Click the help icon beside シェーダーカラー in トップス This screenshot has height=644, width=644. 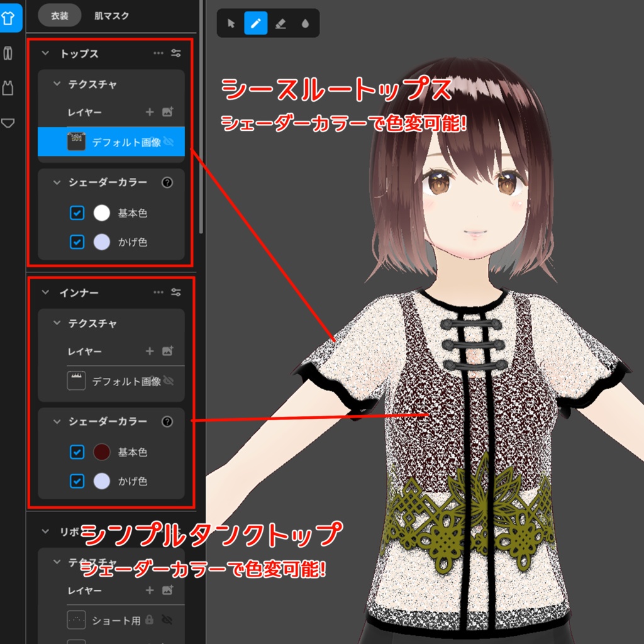click(167, 183)
